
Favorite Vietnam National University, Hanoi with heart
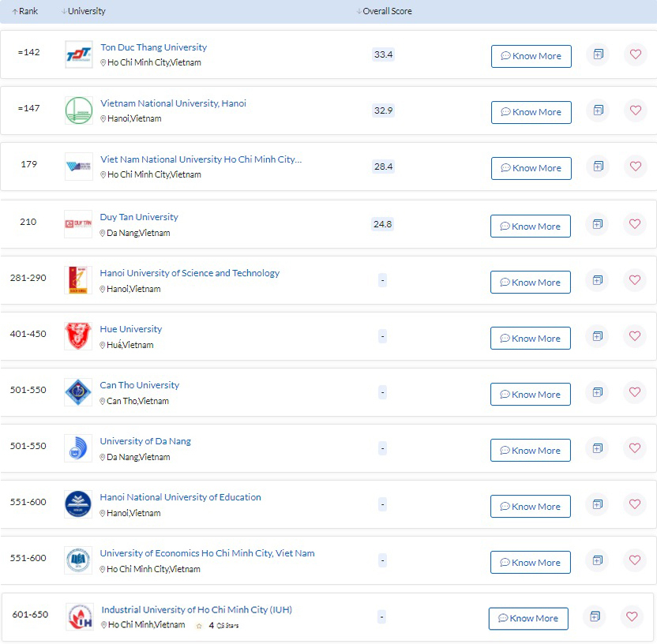coord(635,110)
